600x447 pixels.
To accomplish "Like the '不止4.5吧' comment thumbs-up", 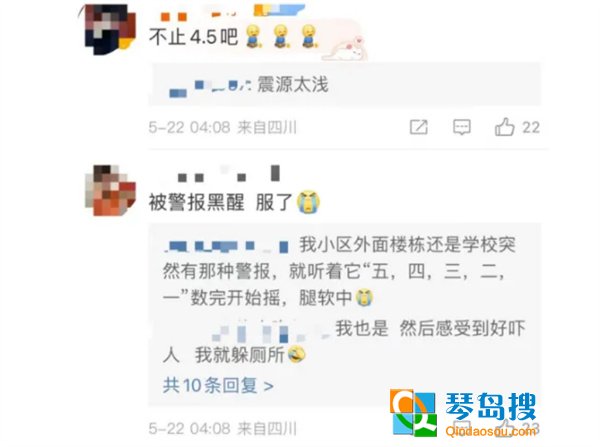I will click(505, 127).
